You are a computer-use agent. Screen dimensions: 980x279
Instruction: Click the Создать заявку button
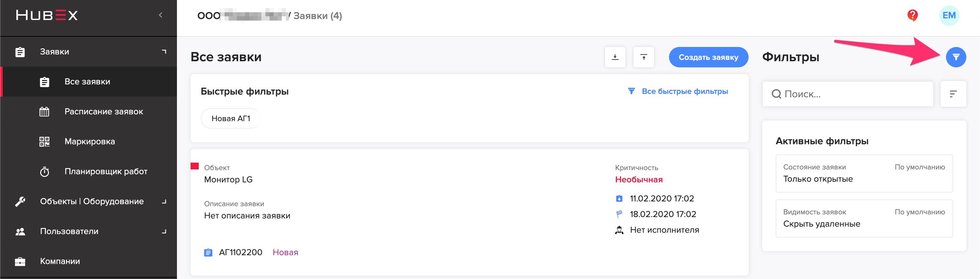(x=708, y=57)
